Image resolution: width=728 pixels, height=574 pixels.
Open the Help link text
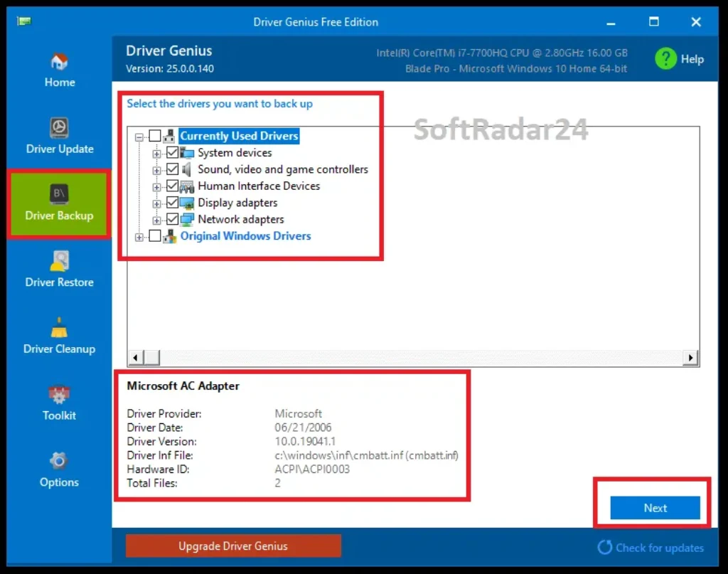(692, 59)
